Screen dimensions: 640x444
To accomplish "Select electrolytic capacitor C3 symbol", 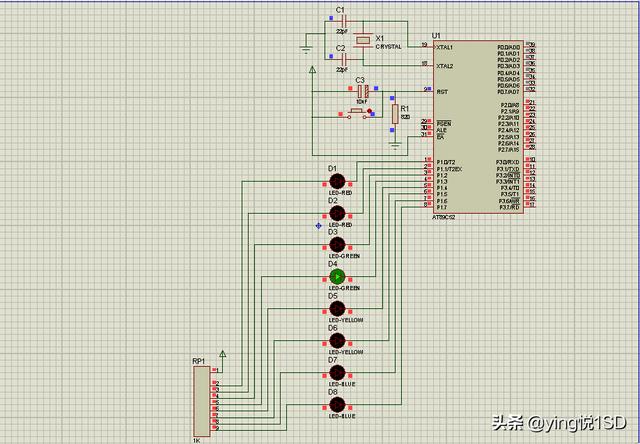I will pyautogui.click(x=363, y=91).
